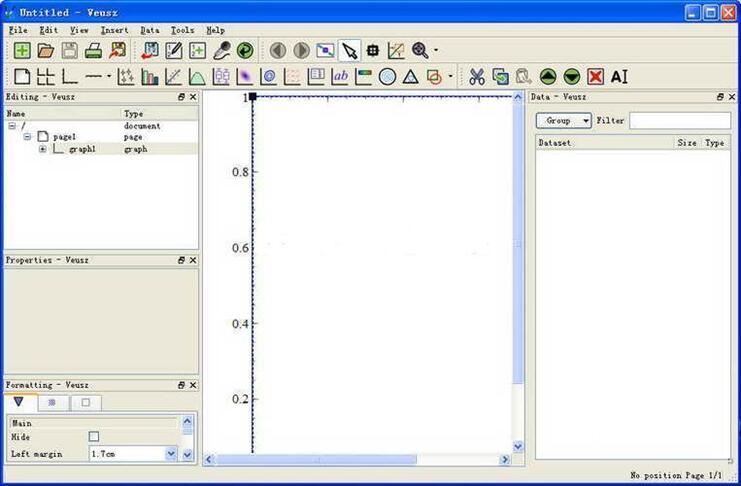Screen dimensions: 741x486
Task: Click the full screen view icon
Action: [x=325, y=51]
